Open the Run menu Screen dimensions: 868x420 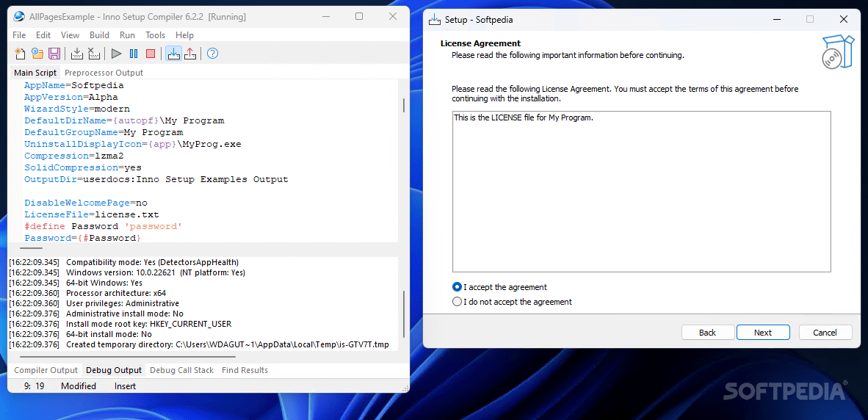127,35
